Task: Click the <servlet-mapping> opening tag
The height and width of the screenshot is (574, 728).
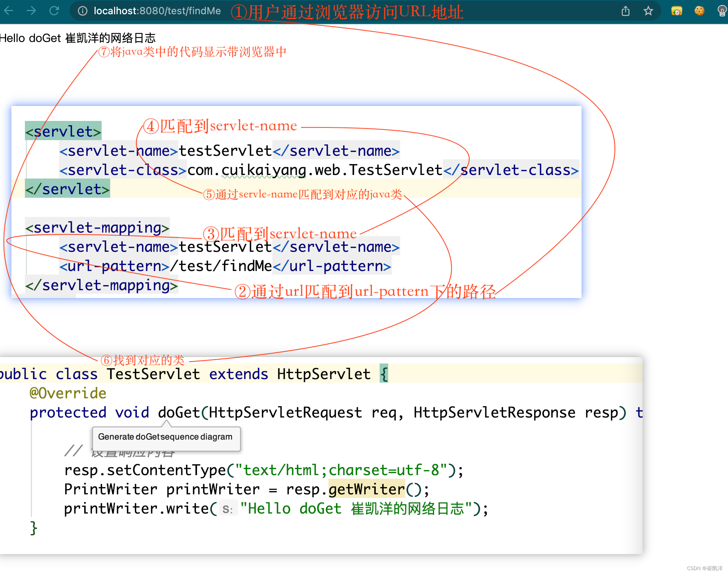Action: pos(97,228)
